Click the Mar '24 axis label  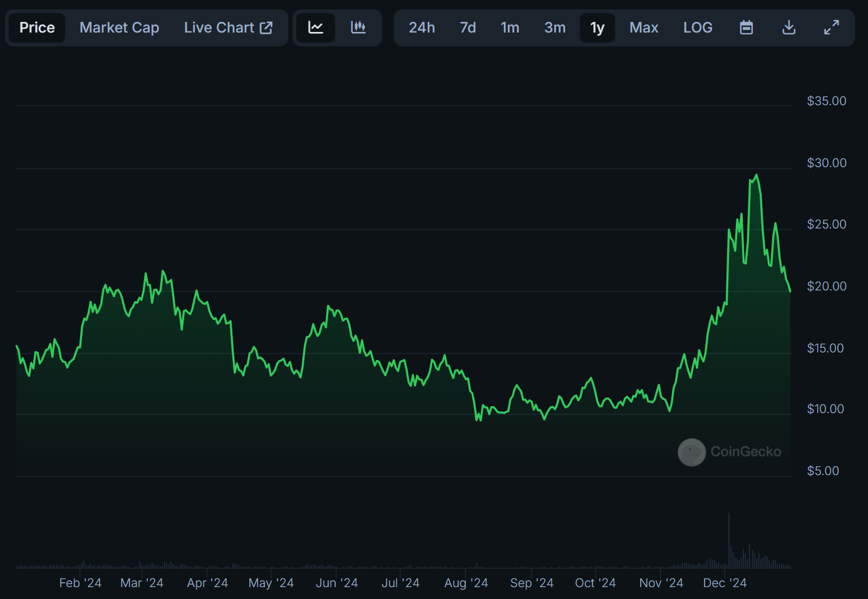tap(142, 583)
